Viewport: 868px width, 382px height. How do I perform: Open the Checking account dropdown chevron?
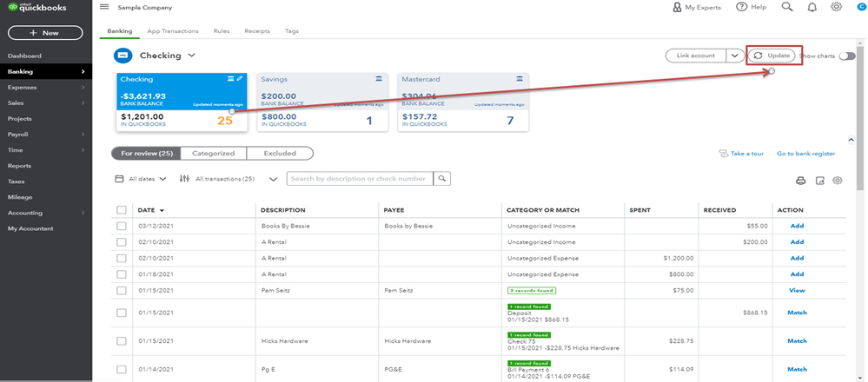[x=191, y=56]
